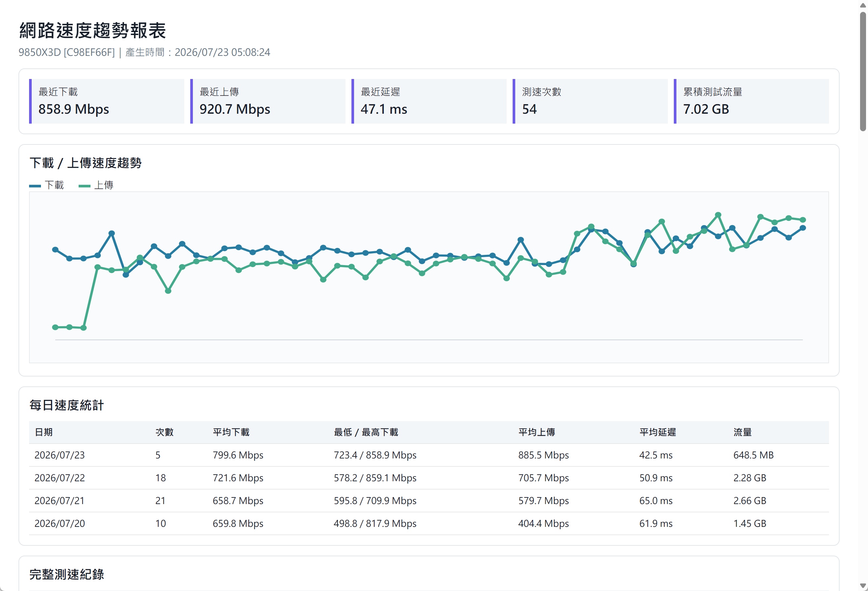The width and height of the screenshot is (868, 591).
Task: Click the 799.6 Mbps average download cell
Action: point(238,455)
